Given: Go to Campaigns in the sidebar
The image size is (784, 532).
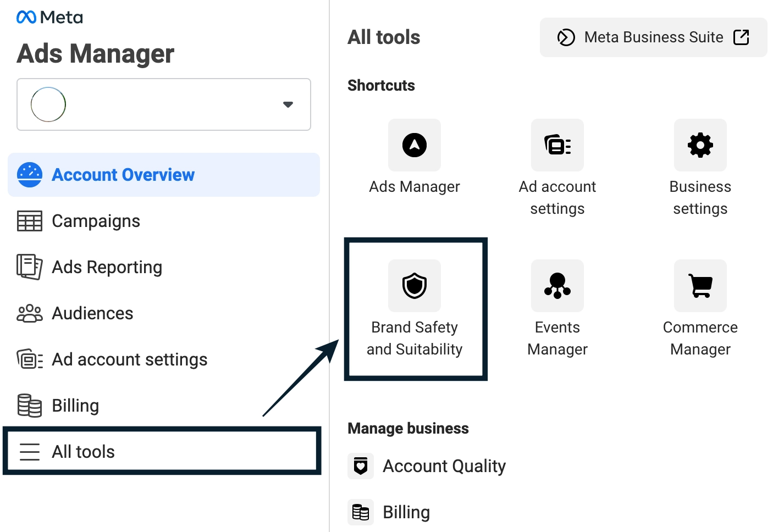Looking at the screenshot, I should click(x=96, y=221).
